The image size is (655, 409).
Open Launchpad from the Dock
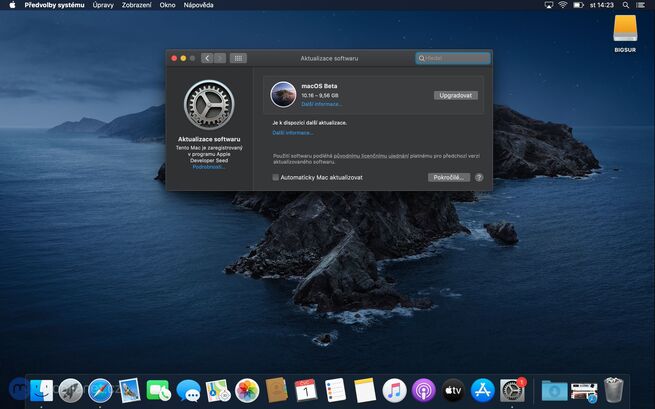pyautogui.click(x=71, y=391)
